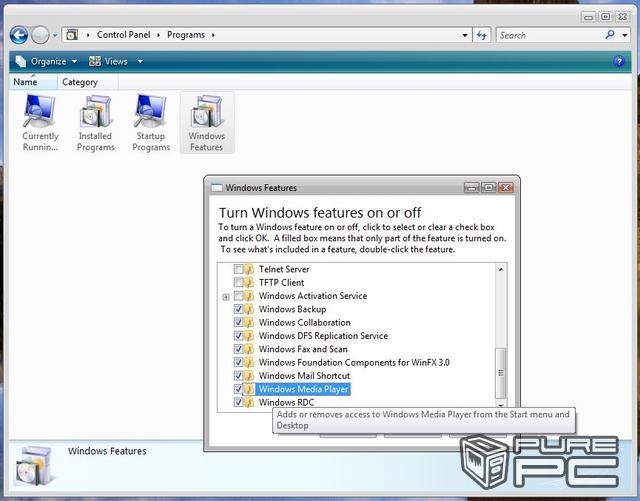This screenshot has width=640, height=501.
Task: Click the features list scroll up arrow
Action: pos(501,269)
